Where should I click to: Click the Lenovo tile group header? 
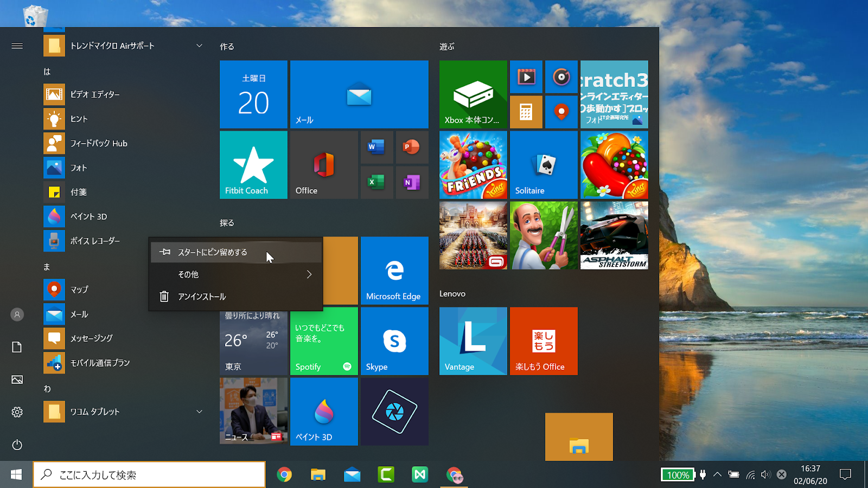click(x=452, y=293)
